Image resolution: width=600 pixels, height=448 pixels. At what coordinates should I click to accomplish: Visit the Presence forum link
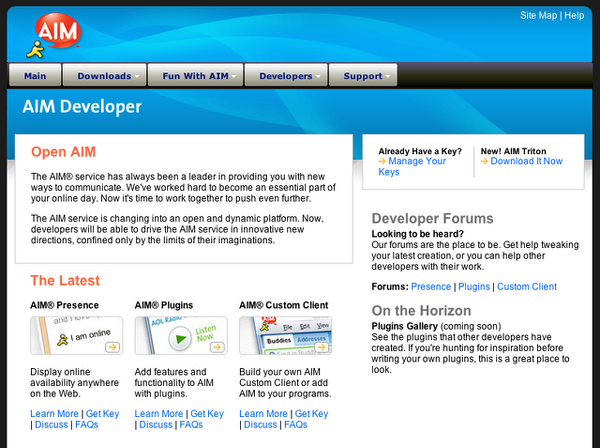pyautogui.click(x=431, y=287)
